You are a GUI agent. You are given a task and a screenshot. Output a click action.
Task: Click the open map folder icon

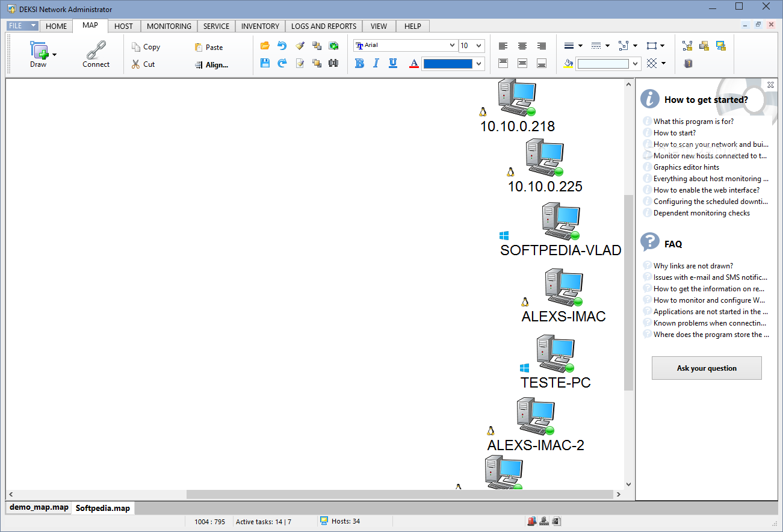click(265, 46)
